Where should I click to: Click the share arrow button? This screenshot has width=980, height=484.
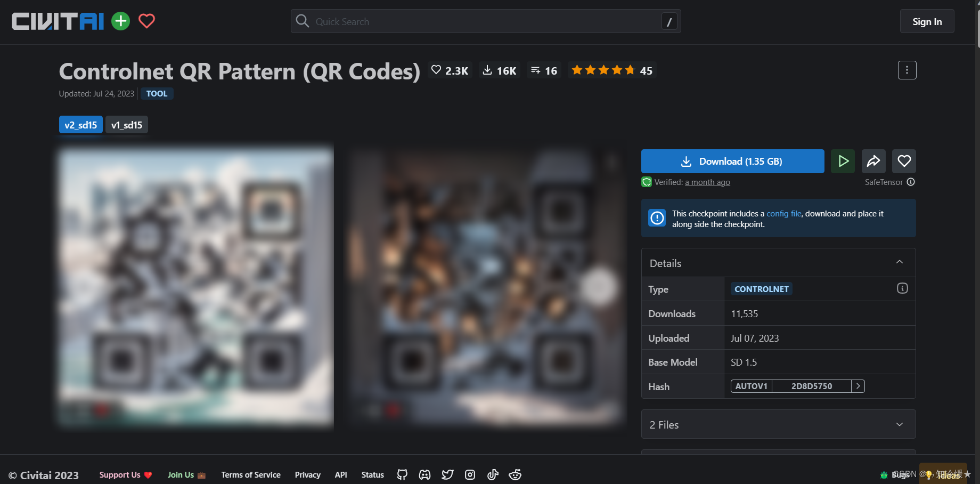(873, 161)
